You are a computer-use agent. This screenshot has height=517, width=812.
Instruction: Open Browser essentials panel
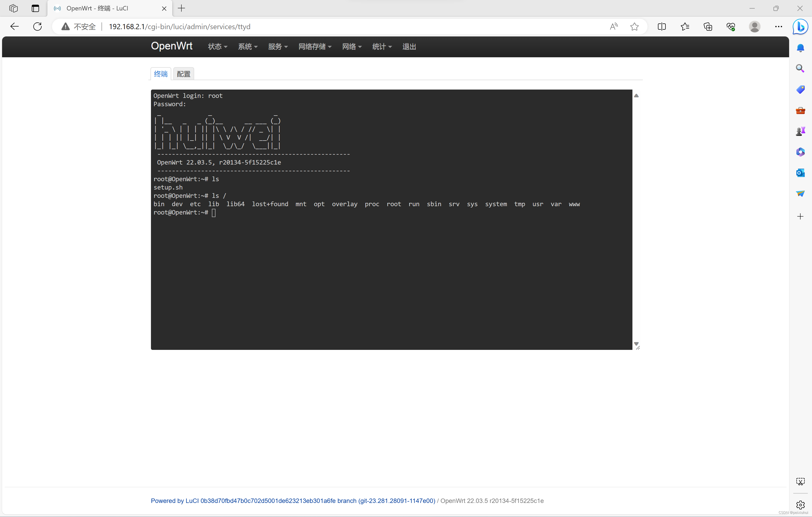tap(731, 26)
